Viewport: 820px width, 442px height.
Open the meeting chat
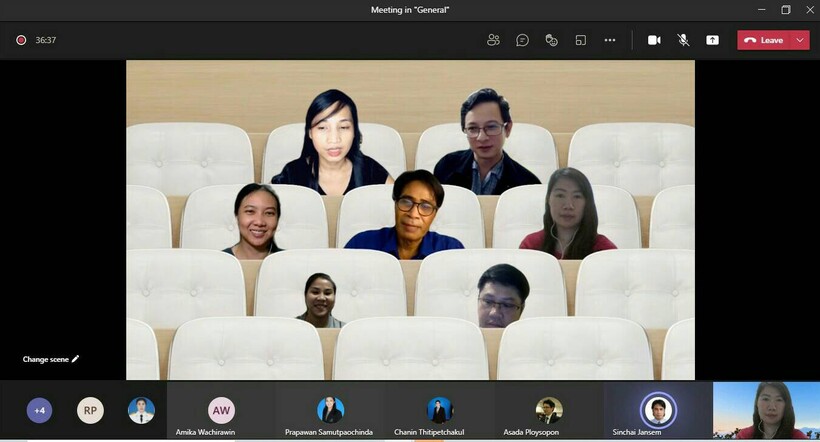pos(522,40)
